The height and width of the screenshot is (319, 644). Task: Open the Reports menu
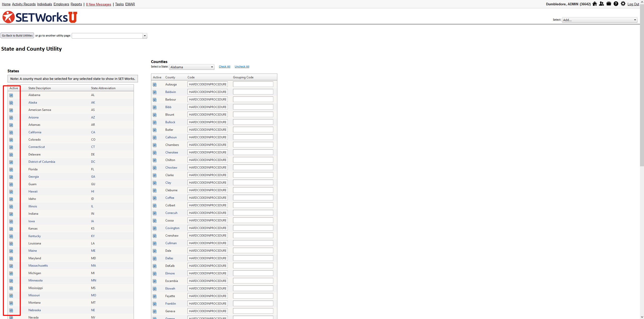76,4
